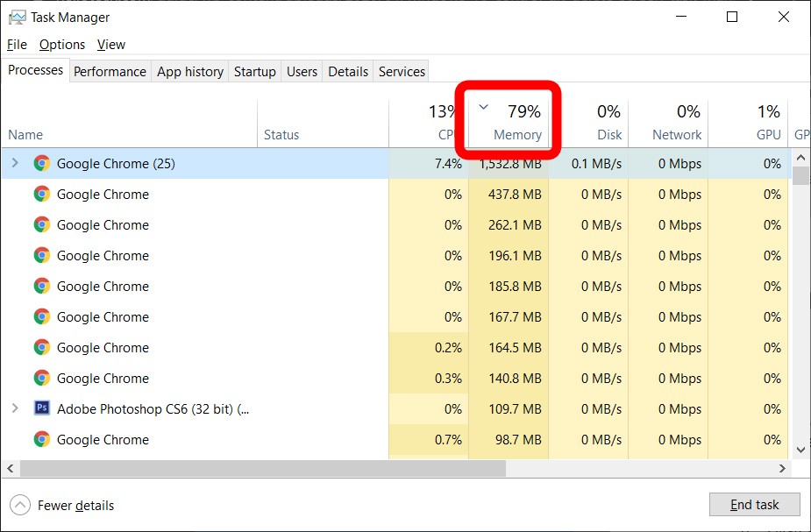811x532 pixels.
Task: Click the Task Manager title bar icon
Action: tap(17, 18)
